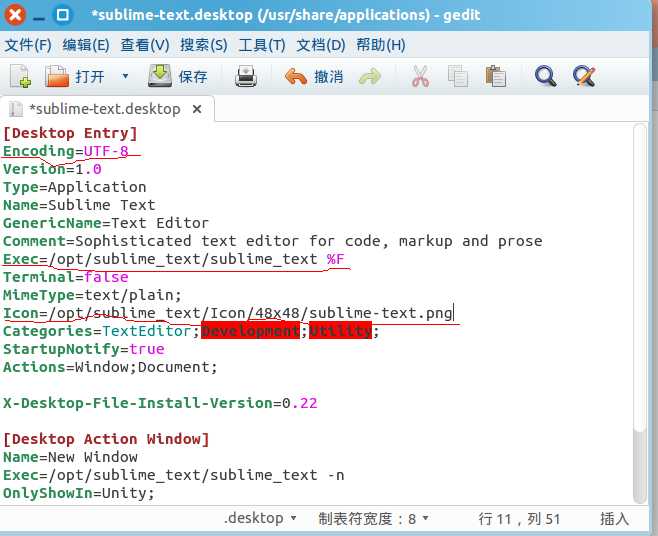Click the green redo arrow icon

pyautogui.click(x=370, y=77)
